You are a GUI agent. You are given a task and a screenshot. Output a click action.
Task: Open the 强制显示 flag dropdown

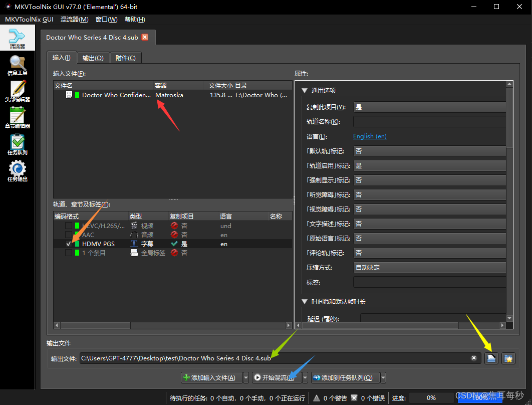429,180
